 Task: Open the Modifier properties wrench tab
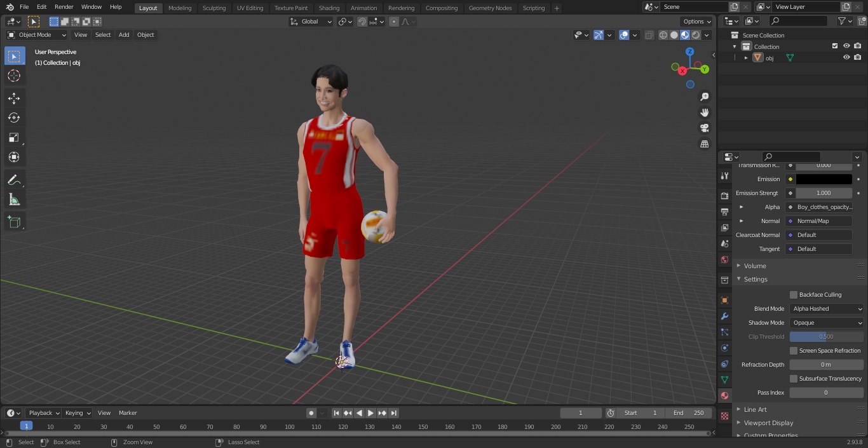[724, 316]
